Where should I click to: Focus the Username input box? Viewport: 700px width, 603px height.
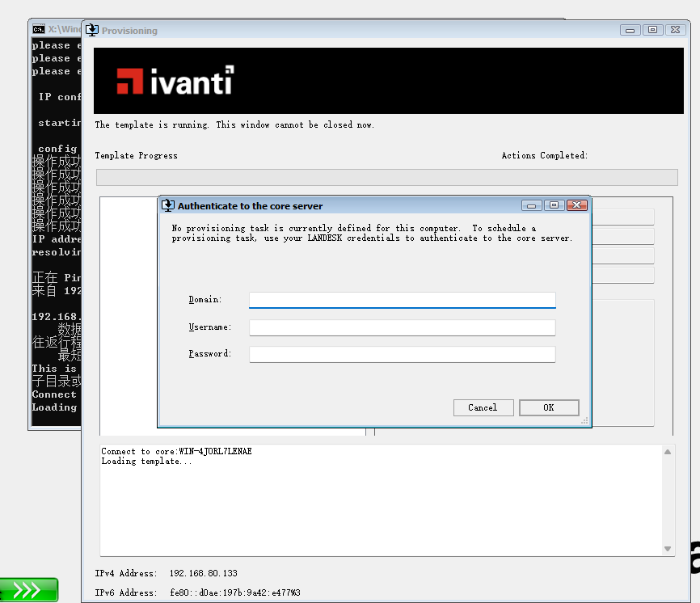click(x=402, y=327)
